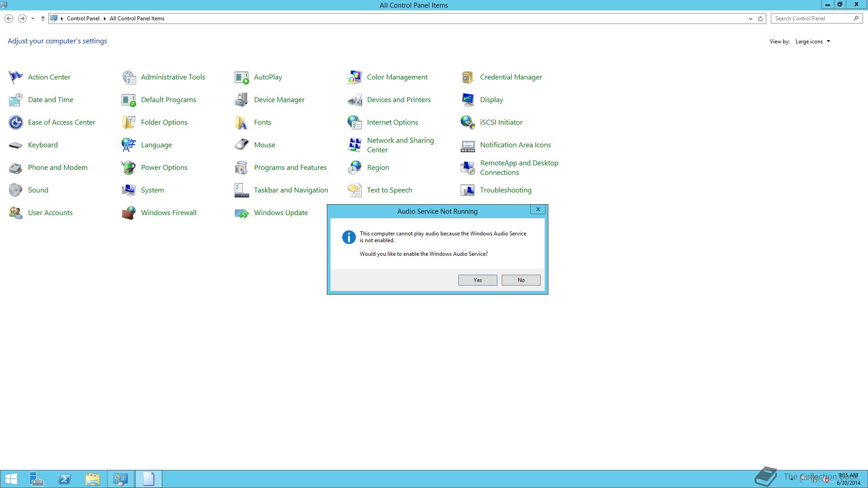Open the Action Center flag icon
The image size is (868, 488).
pos(16,77)
